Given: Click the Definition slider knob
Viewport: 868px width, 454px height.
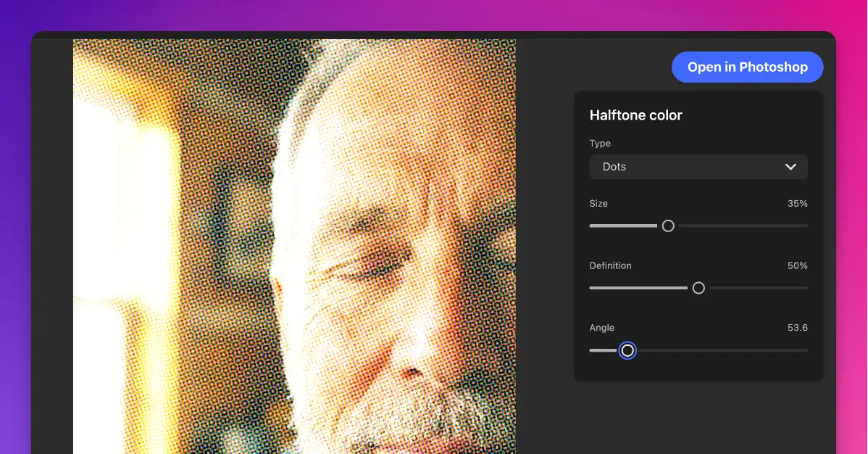Looking at the screenshot, I should (698, 288).
